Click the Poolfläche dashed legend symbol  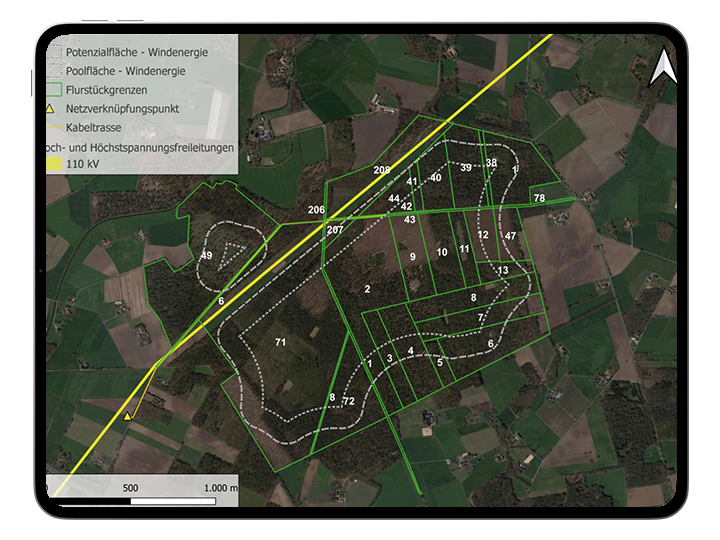(52, 70)
